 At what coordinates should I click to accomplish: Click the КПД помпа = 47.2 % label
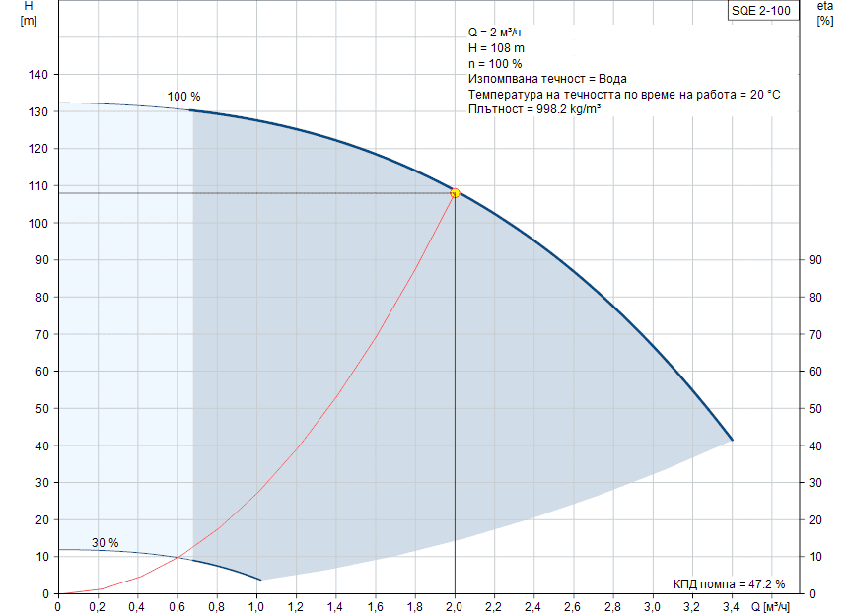[x=729, y=582]
